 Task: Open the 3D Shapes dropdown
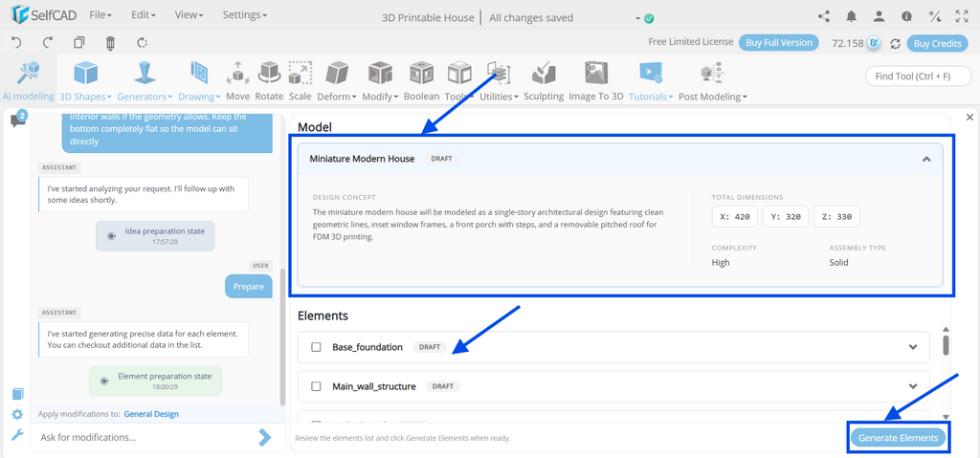pos(85,80)
